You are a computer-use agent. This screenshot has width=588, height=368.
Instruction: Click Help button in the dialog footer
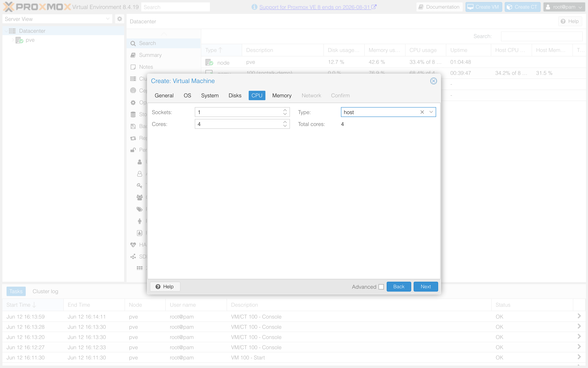(165, 287)
